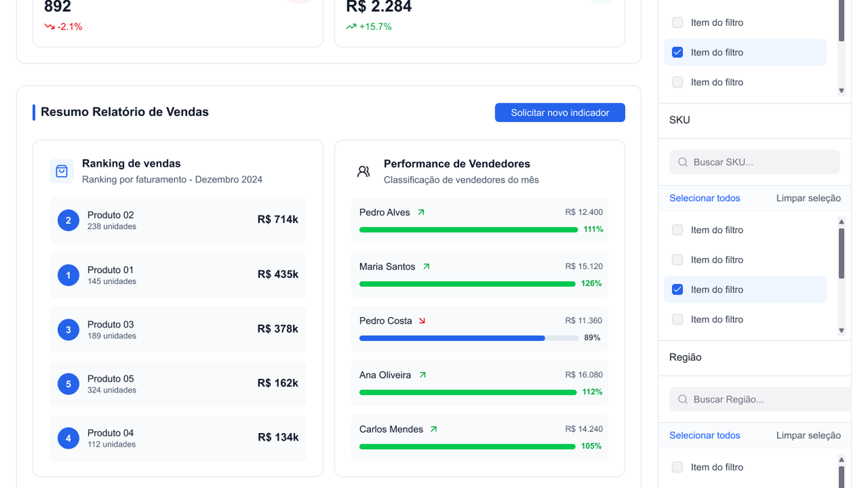Click Pedro Alves 111% progress bar
Image resolution: width=868 pixels, height=488 pixels.
coord(468,230)
